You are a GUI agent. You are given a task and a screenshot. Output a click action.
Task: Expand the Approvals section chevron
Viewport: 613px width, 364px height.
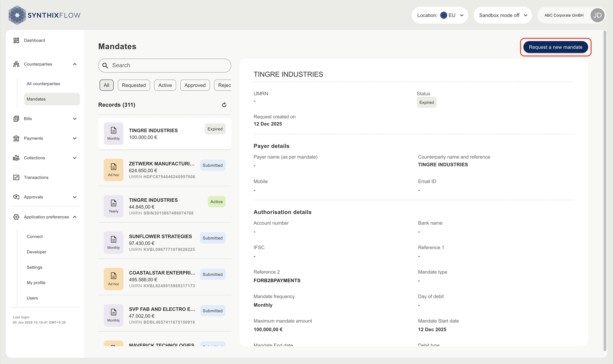(75, 197)
